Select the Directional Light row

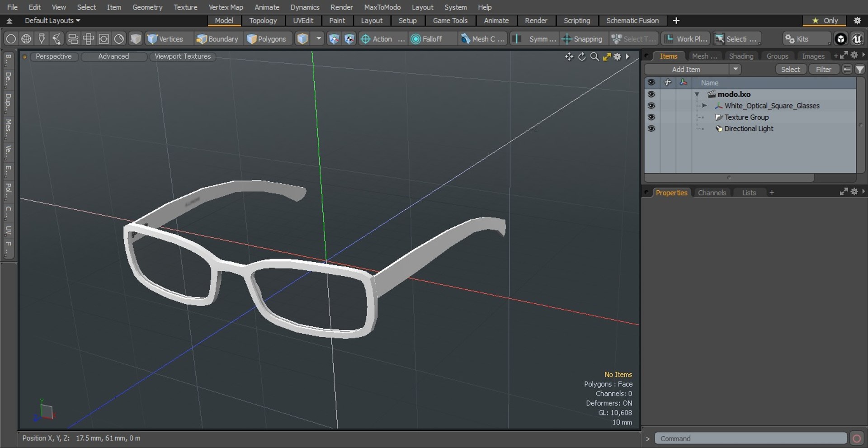(x=749, y=128)
